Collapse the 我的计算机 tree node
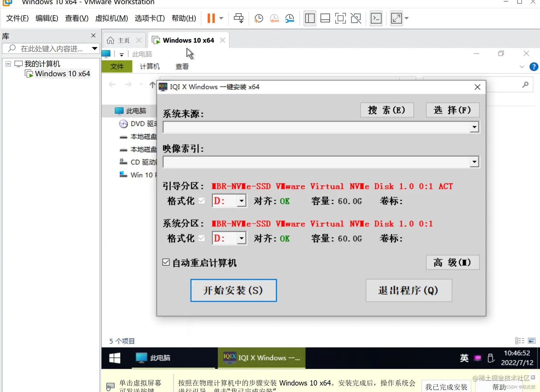540x392 pixels. point(8,64)
